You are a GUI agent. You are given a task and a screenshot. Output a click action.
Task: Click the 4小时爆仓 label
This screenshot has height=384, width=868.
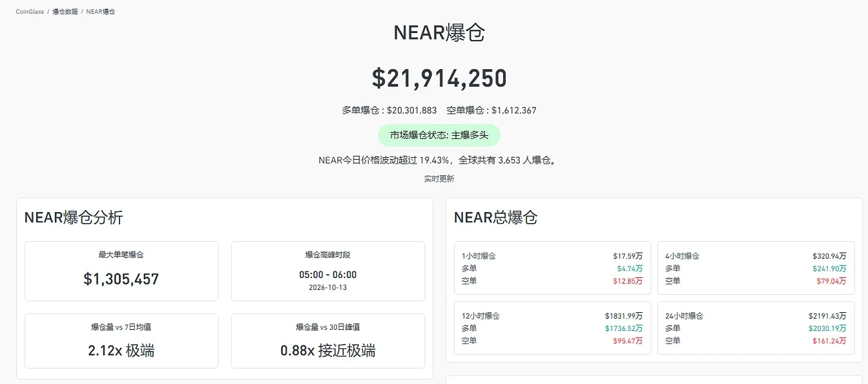[682, 256]
